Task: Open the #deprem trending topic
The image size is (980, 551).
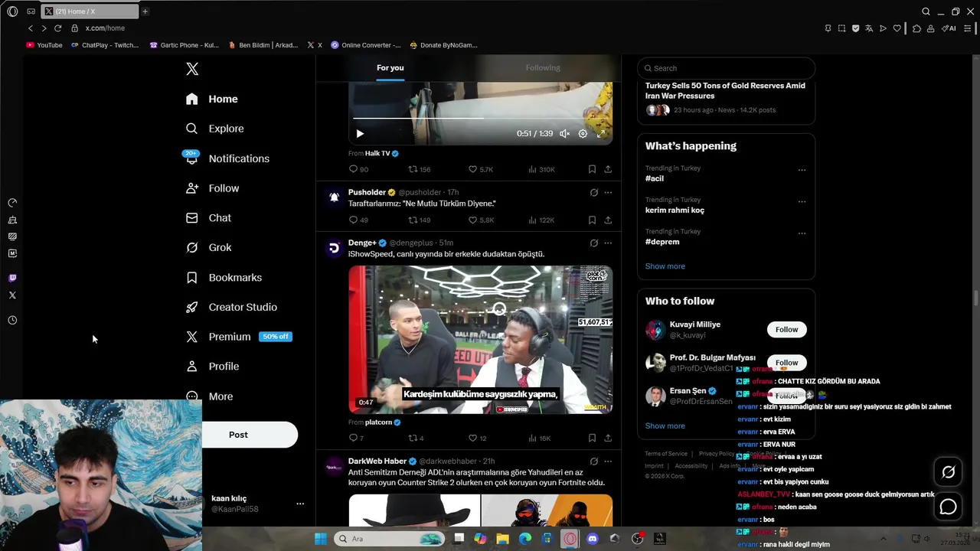Action: pos(662,242)
